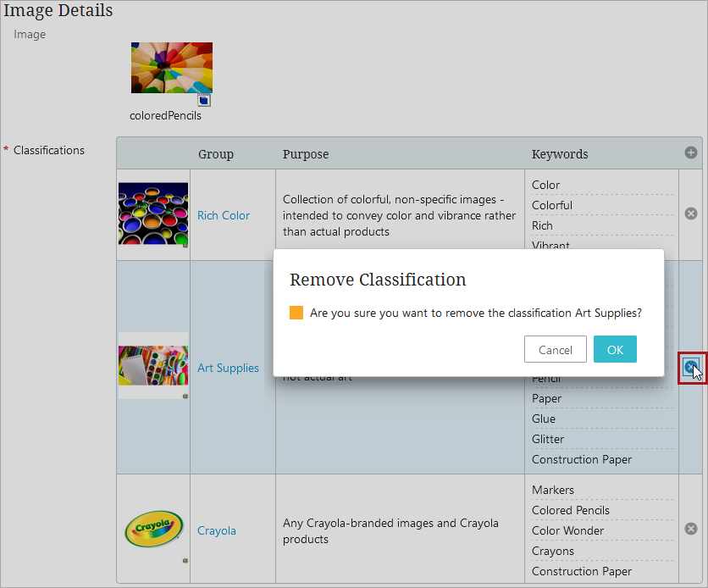Image resolution: width=708 pixels, height=588 pixels.
Task: Confirm removal with the OK button
Action: [x=615, y=349]
